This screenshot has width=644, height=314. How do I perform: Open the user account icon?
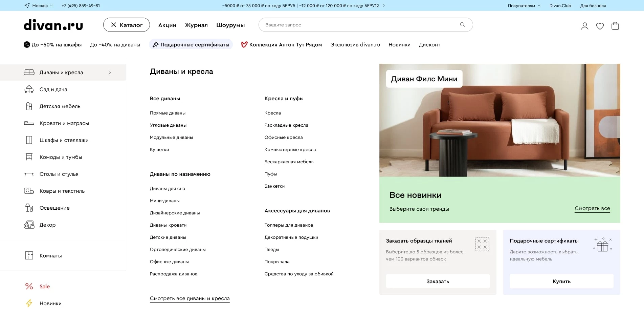(584, 26)
